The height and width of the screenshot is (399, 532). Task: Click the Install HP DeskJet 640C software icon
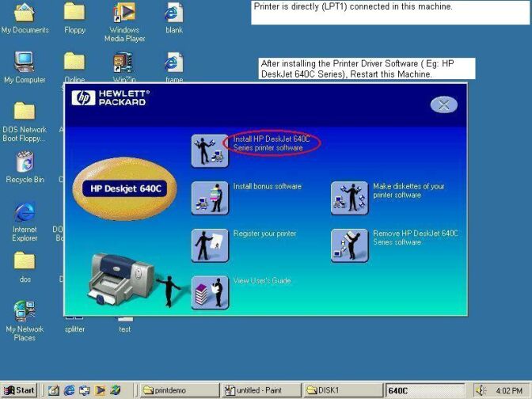[x=210, y=150]
